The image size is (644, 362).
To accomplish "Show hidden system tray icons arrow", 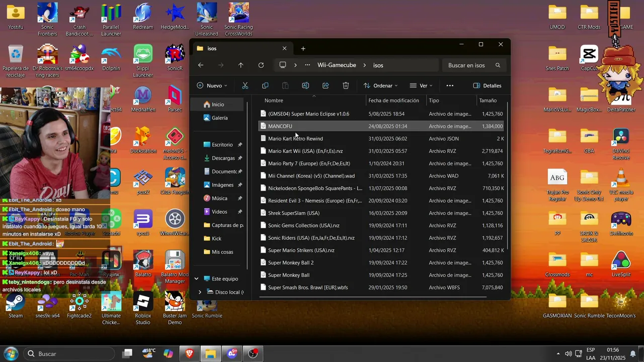I will click(558, 354).
